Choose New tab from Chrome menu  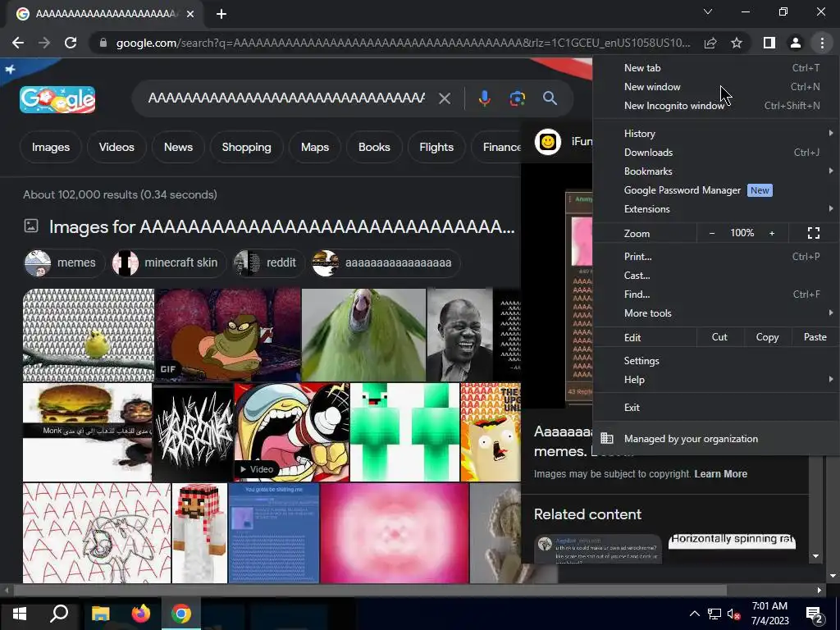coord(715,68)
